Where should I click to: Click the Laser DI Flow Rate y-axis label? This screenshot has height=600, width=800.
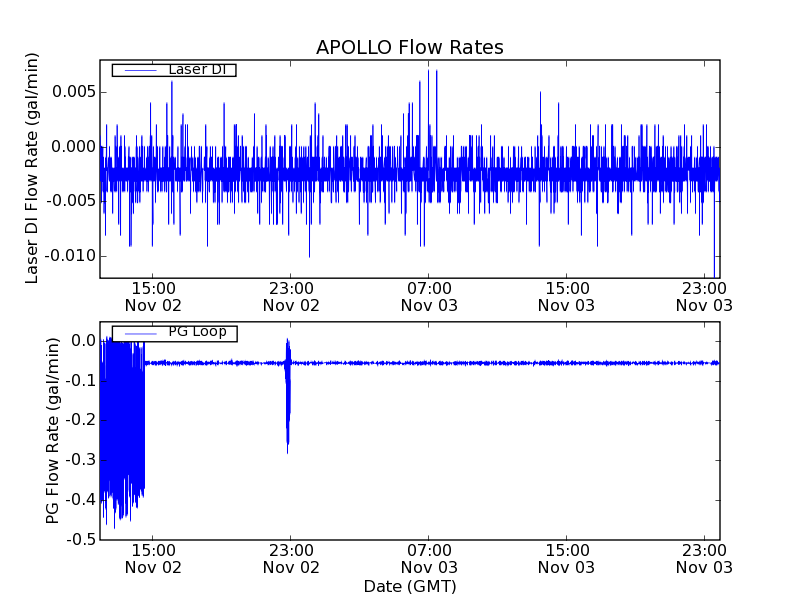(32, 170)
